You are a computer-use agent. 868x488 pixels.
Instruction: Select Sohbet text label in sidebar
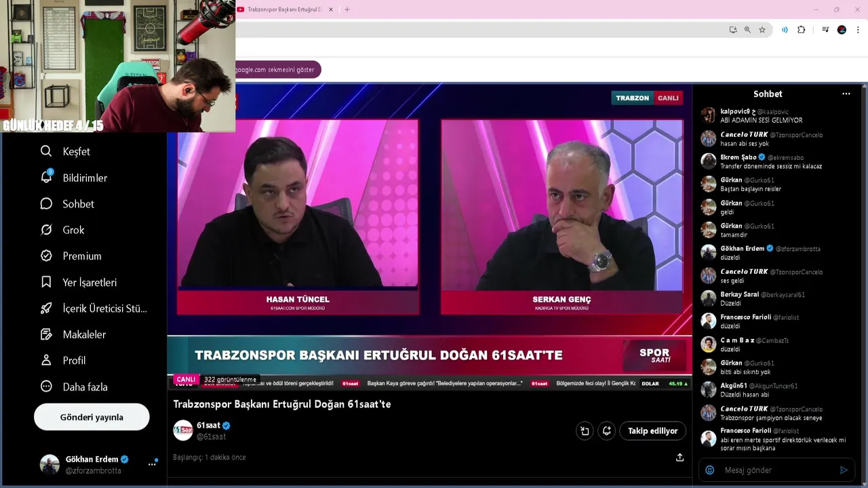[79, 204]
